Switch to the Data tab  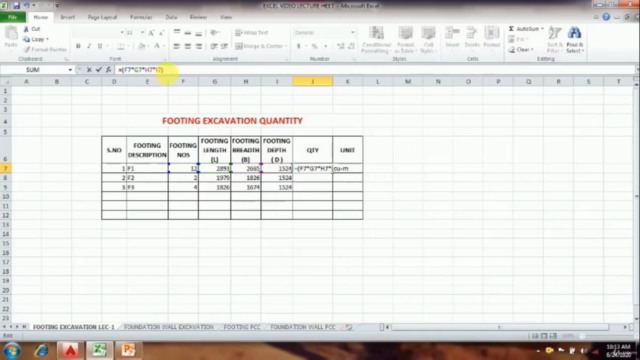point(171,17)
